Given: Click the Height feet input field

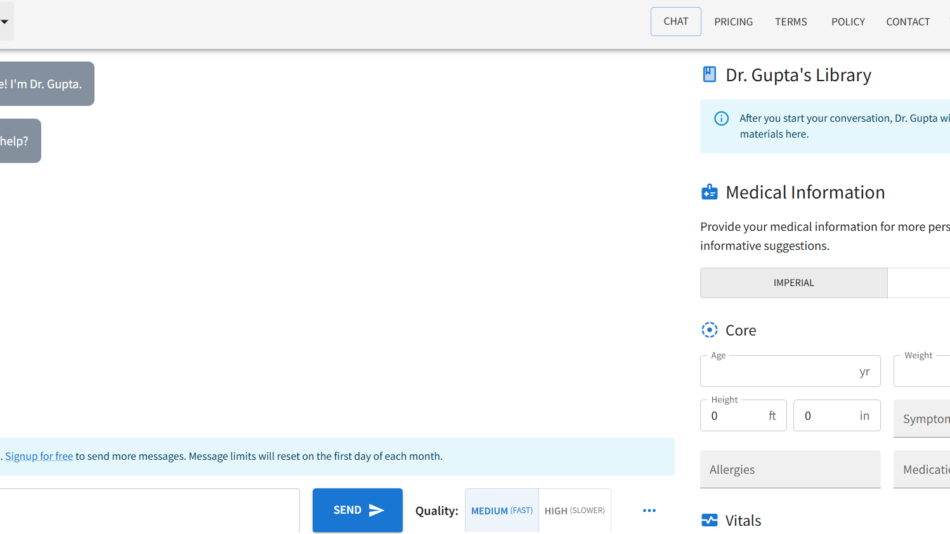Looking at the screenshot, I should click(x=737, y=416).
